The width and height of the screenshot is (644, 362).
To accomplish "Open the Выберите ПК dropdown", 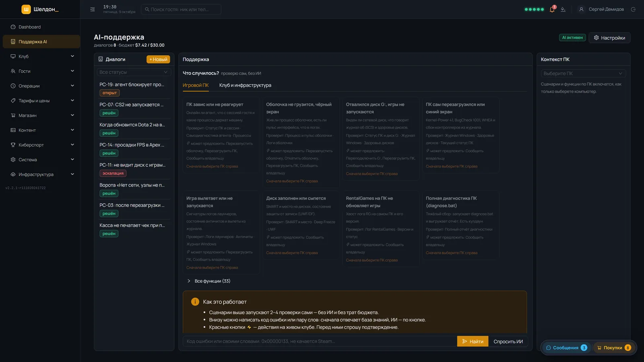I will pyautogui.click(x=583, y=73).
